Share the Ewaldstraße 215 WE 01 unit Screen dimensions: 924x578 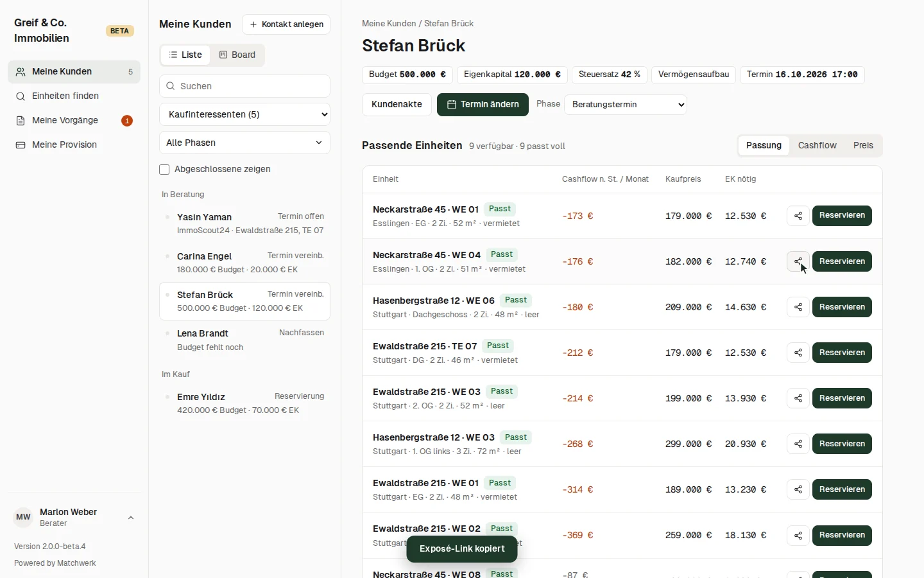click(x=798, y=489)
